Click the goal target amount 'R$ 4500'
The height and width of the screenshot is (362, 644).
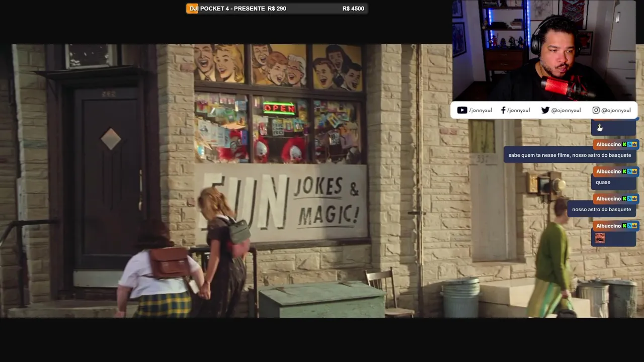pos(353,9)
